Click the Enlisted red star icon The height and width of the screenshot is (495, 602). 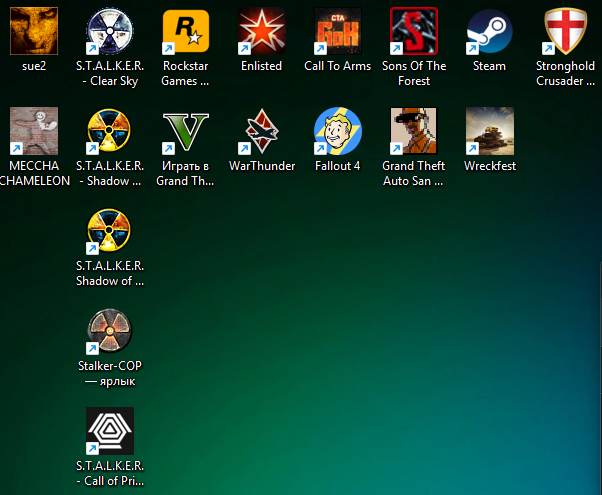(x=262, y=31)
